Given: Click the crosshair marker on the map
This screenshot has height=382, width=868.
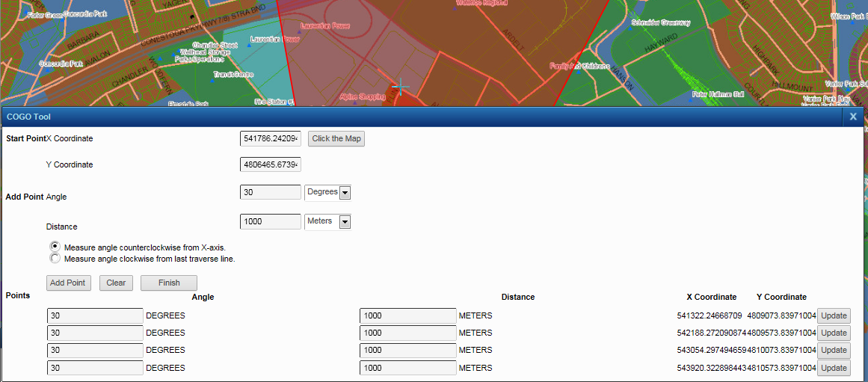Looking at the screenshot, I should click(401, 87).
